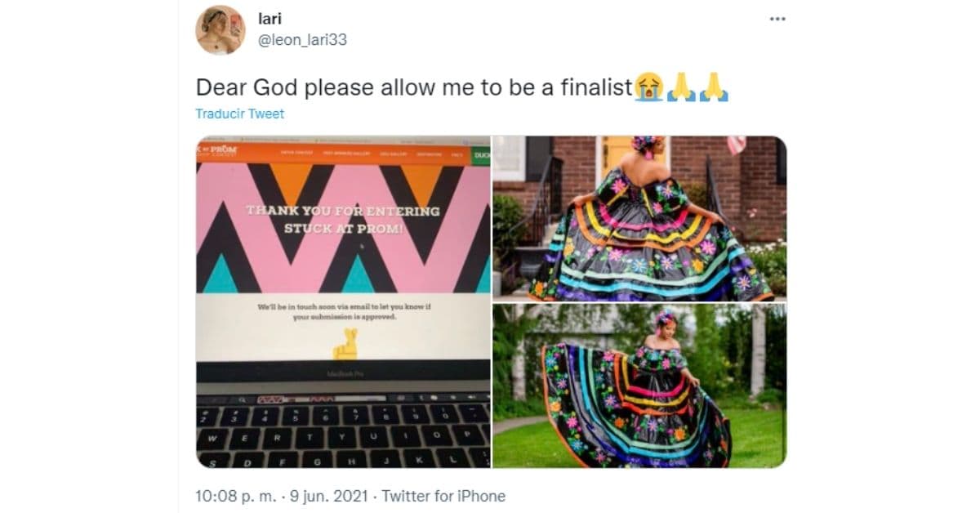This screenshot has height=513, width=980.
Task: Click lari's profile avatar picture
Action: pyautogui.click(x=220, y=29)
